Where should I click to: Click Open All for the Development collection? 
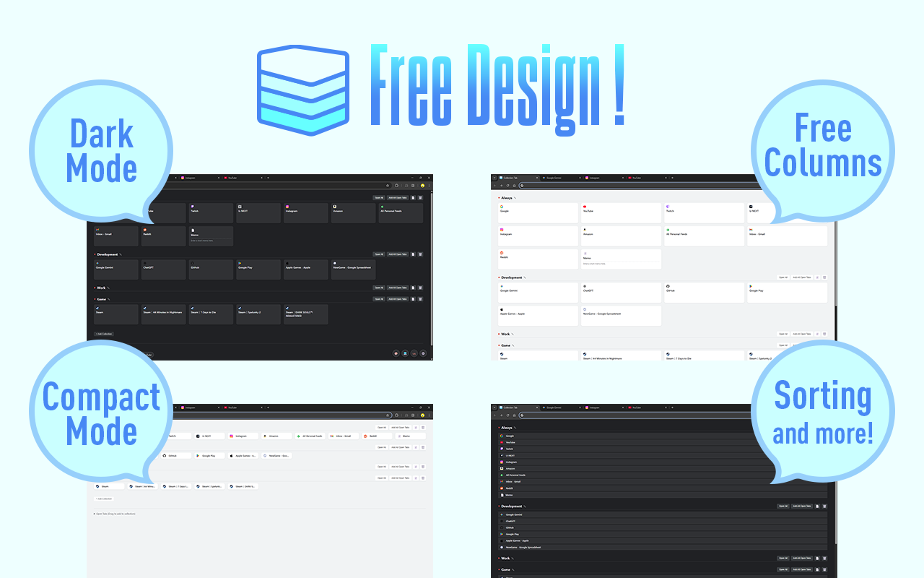pyautogui.click(x=379, y=254)
